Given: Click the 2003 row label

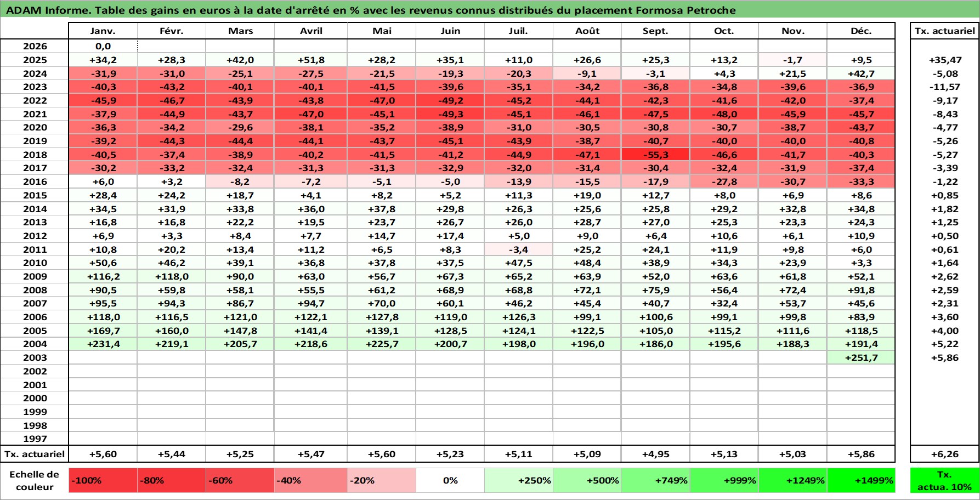Looking at the screenshot, I should click(x=35, y=357).
